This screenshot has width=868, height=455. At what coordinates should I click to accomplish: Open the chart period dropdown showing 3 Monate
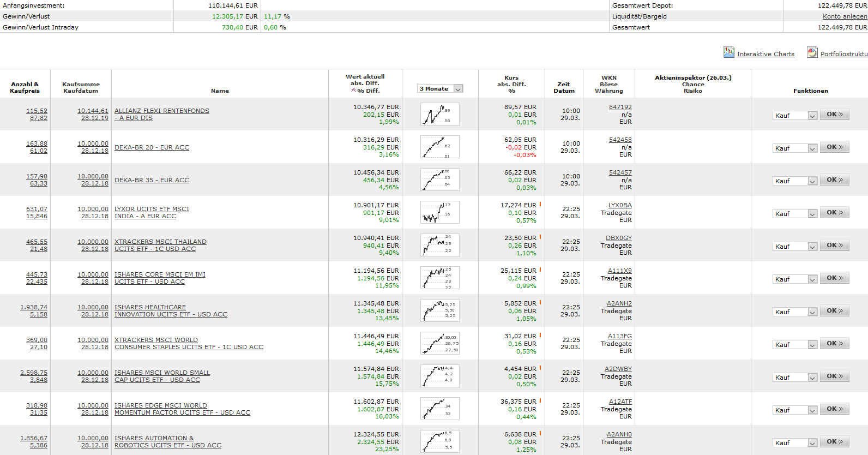coord(441,88)
